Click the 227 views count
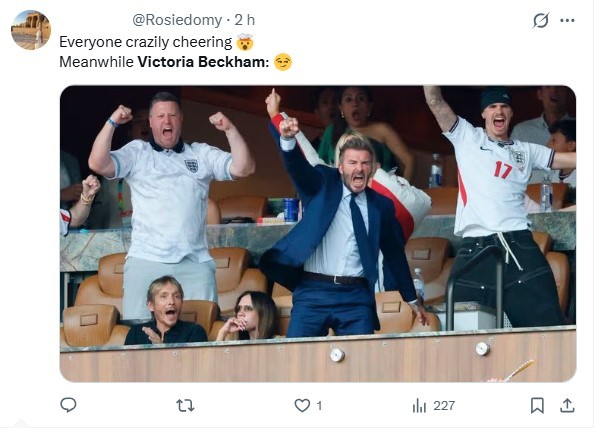This screenshot has width=595, height=428. pos(444,406)
